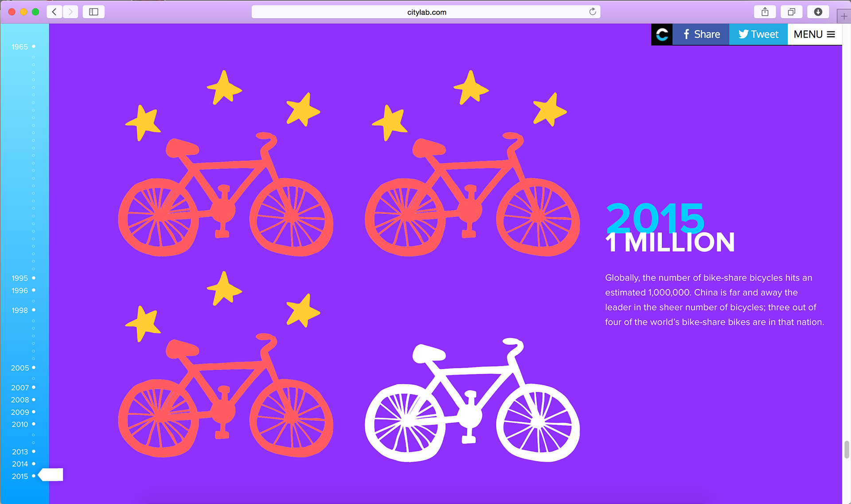The width and height of the screenshot is (851, 504).
Task: Click the CityLab logo icon
Action: [662, 35]
